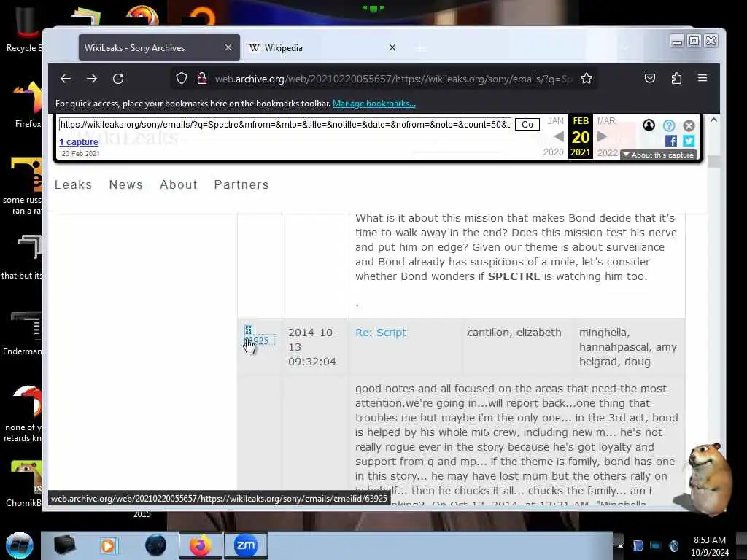Click recipients minghella, hannahpascal, amy cell

tap(628, 347)
